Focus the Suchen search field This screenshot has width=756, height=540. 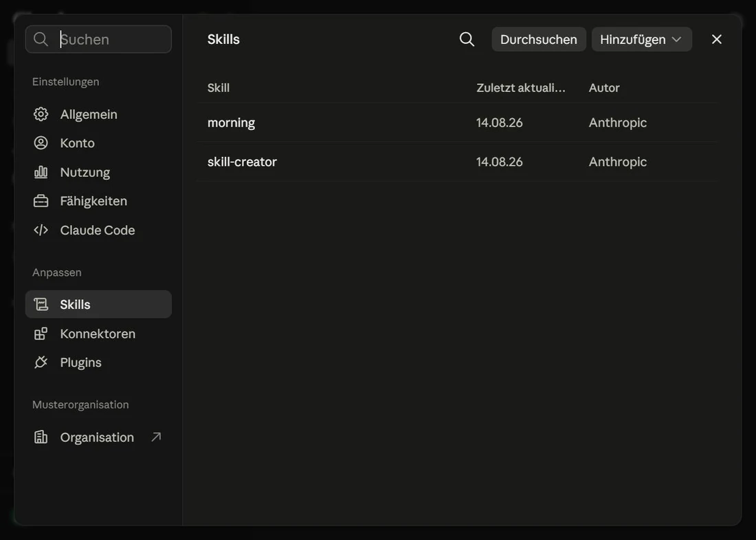(x=98, y=39)
